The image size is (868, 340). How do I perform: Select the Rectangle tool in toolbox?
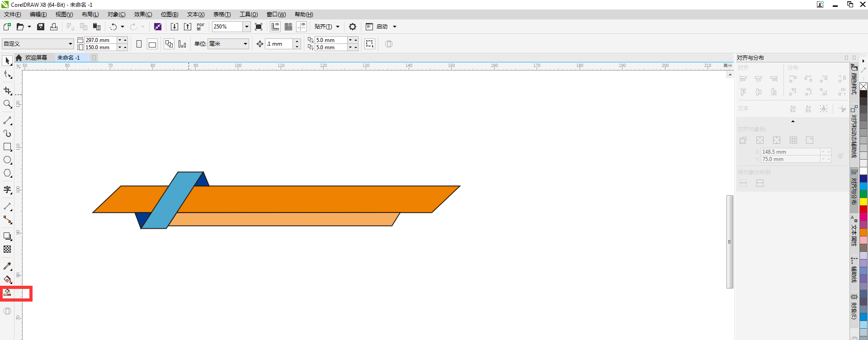[7, 147]
